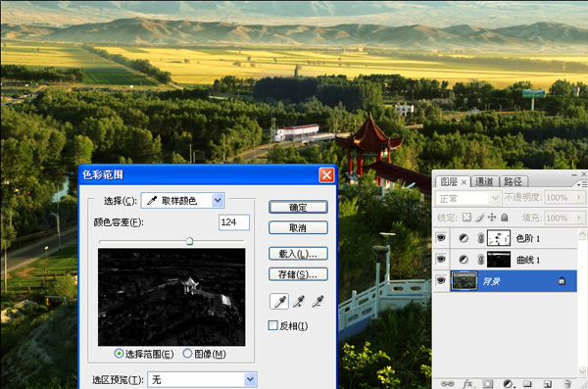Click the lock all padlock icon
588x389 pixels.
505,218
